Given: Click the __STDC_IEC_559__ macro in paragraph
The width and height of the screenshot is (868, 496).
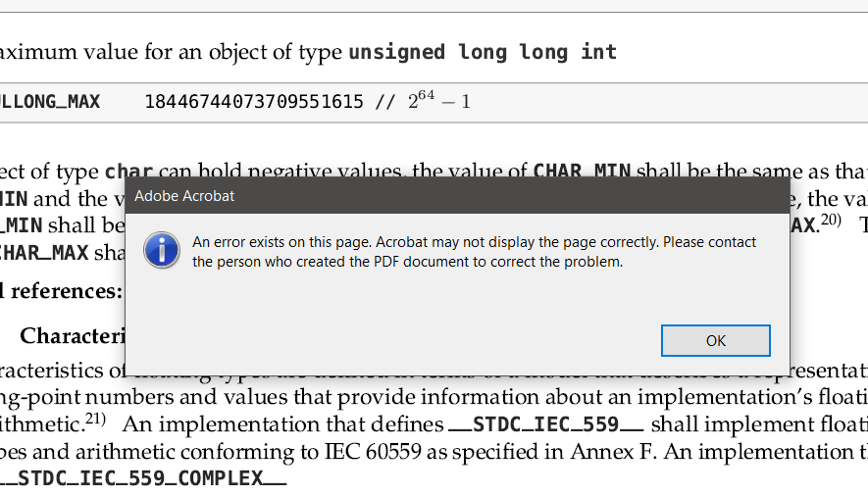Looking at the screenshot, I should 546,424.
